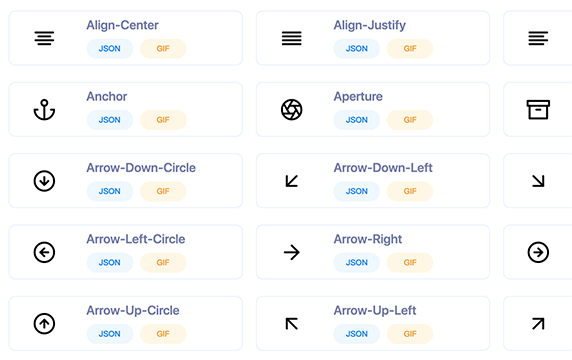Download GIF for Anchor
Viewport: 572px width, 360px height.
(163, 120)
